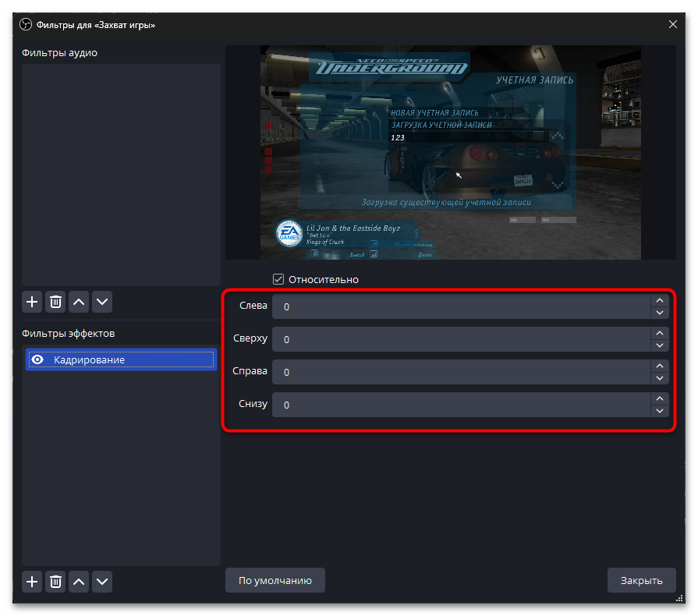Click the Закрыть button
The width and height of the screenshot is (698, 616).
point(642,580)
